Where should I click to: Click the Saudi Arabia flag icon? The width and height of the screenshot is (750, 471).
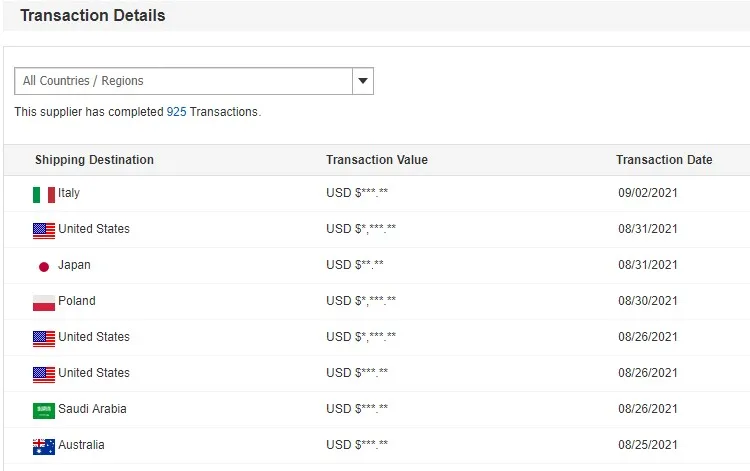(x=43, y=410)
